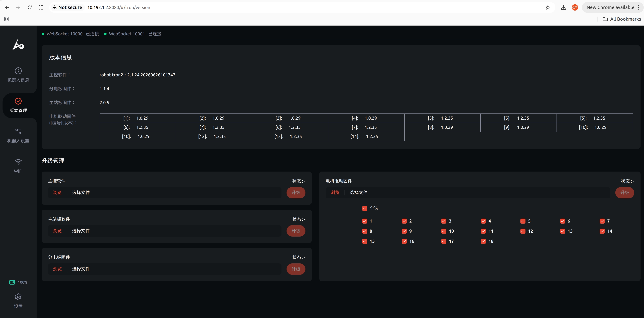The width and height of the screenshot is (644, 318).
Task: Uncheck motor checkbox 11
Action: click(x=483, y=231)
